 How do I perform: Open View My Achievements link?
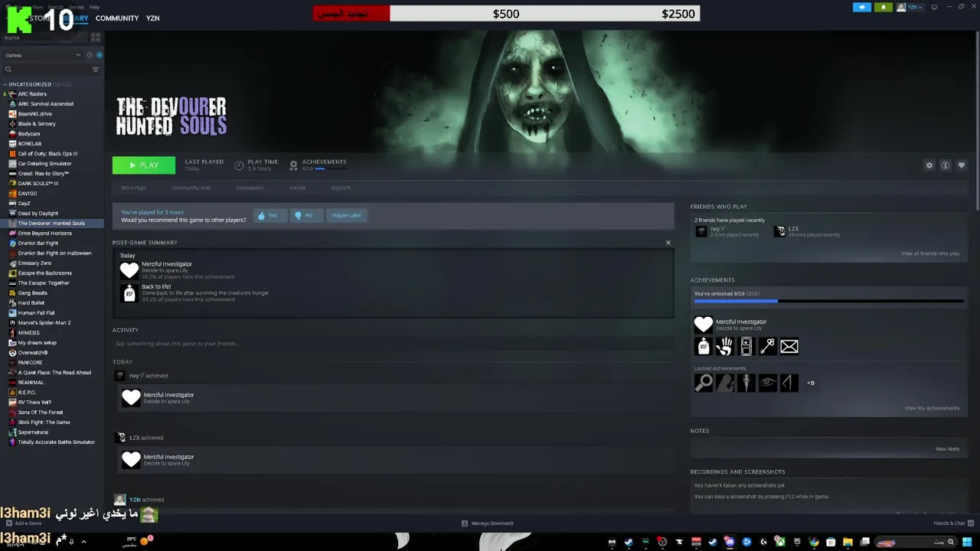(932, 408)
